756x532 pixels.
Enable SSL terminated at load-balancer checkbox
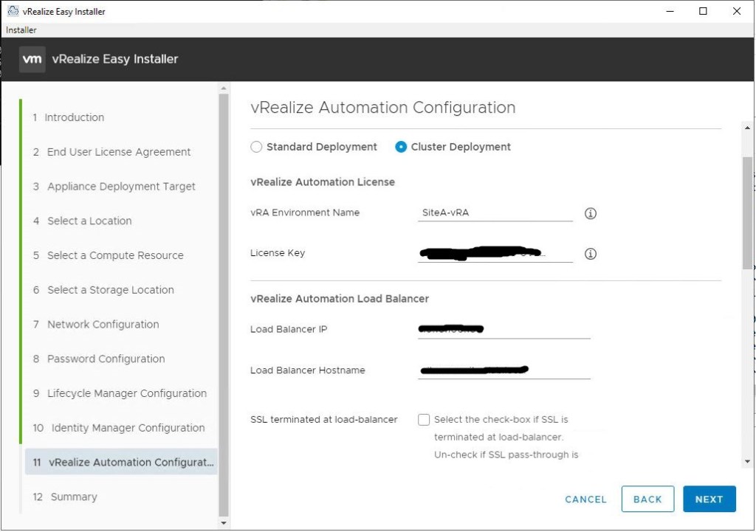tap(424, 420)
